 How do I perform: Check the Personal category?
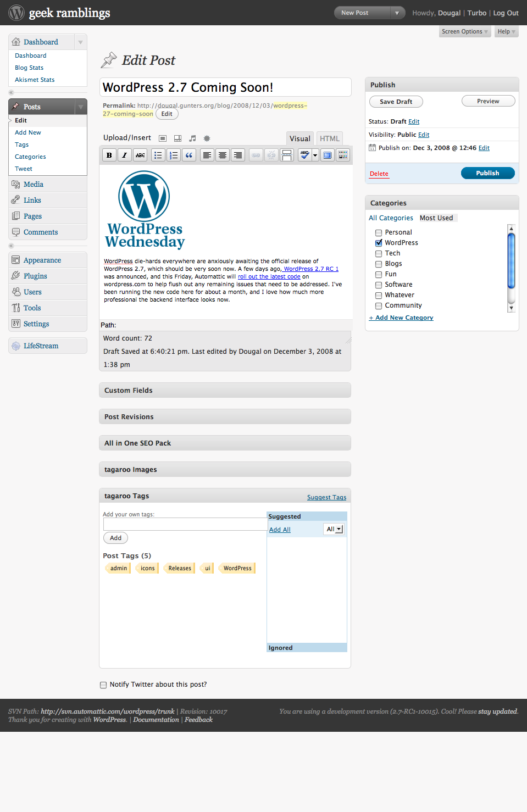pyautogui.click(x=379, y=233)
